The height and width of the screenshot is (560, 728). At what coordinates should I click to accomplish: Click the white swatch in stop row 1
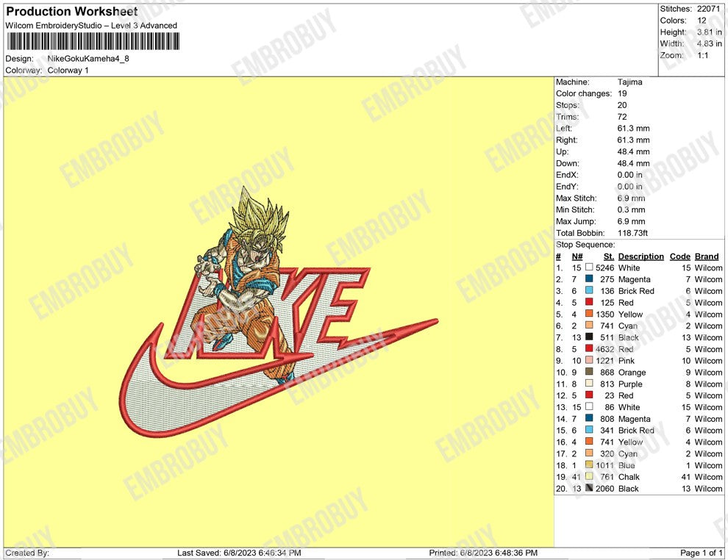(589, 268)
